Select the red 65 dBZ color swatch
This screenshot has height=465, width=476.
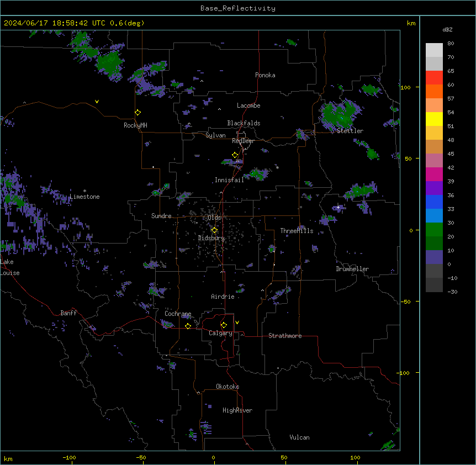coord(434,77)
